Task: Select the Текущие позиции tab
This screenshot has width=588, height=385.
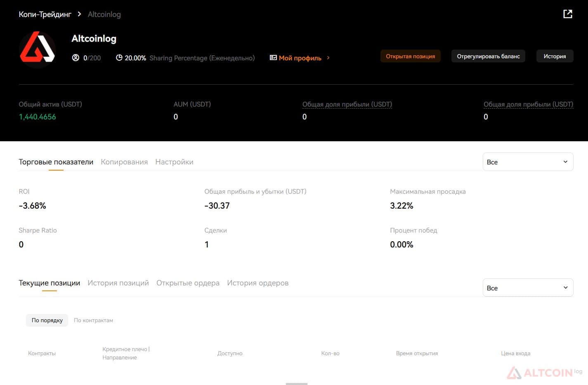Action: pyautogui.click(x=50, y=283)
